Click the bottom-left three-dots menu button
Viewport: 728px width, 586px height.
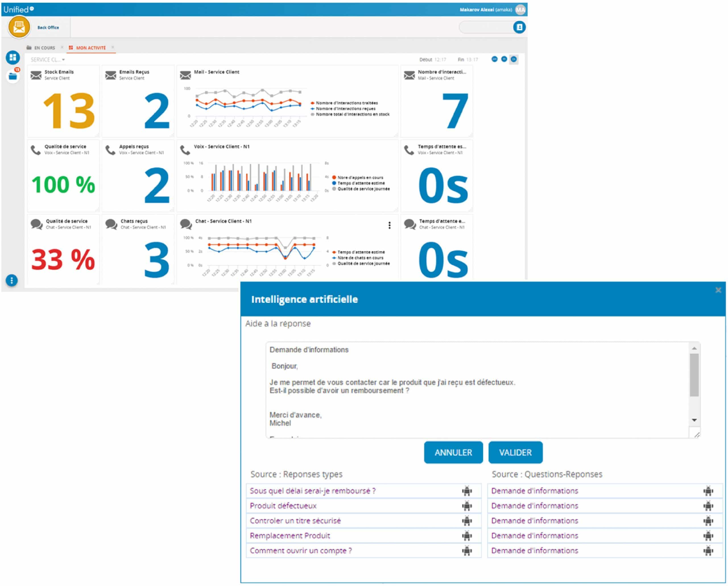point(12,280)
